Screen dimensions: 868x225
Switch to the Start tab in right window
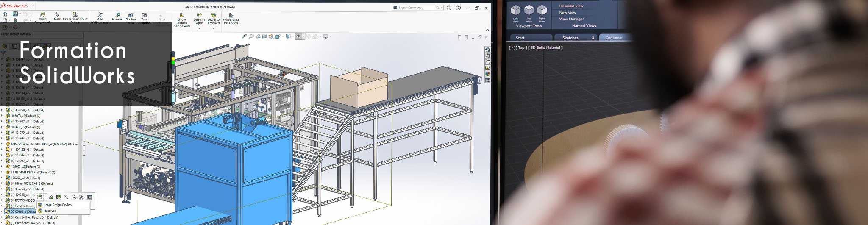click(x=531, y=38)
